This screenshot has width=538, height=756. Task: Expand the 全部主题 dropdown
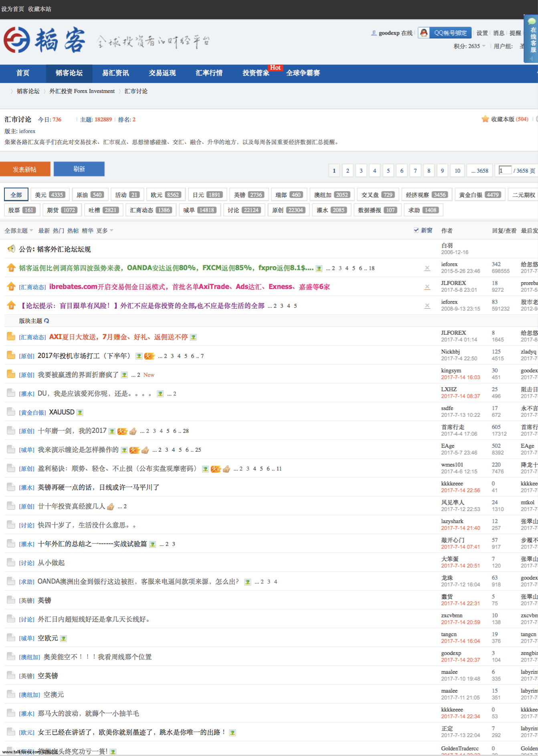(18, 230)
